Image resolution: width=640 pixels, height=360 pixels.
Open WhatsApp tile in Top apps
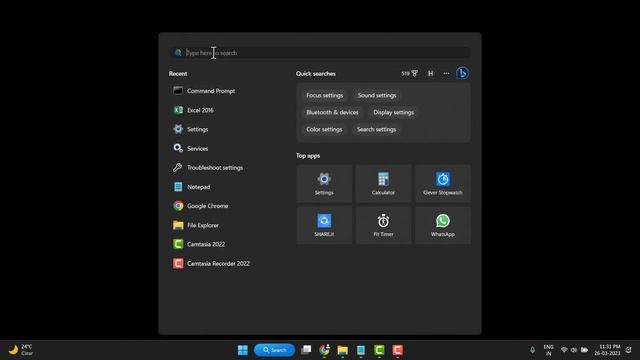[x=443, y=225]
